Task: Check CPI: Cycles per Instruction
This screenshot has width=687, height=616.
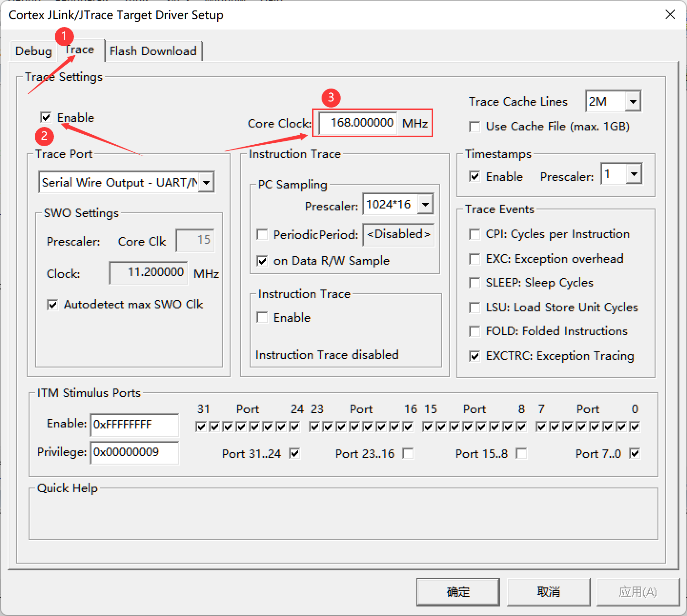Action: click(475, 234)
